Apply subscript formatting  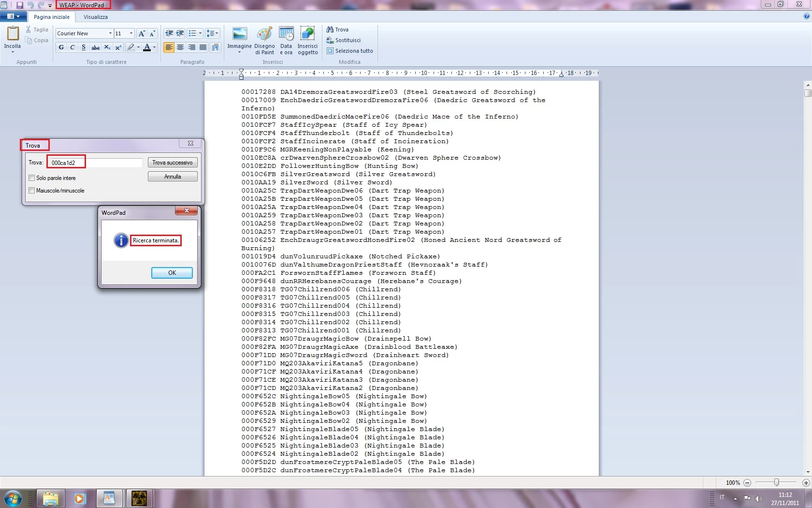click(107, 47)
